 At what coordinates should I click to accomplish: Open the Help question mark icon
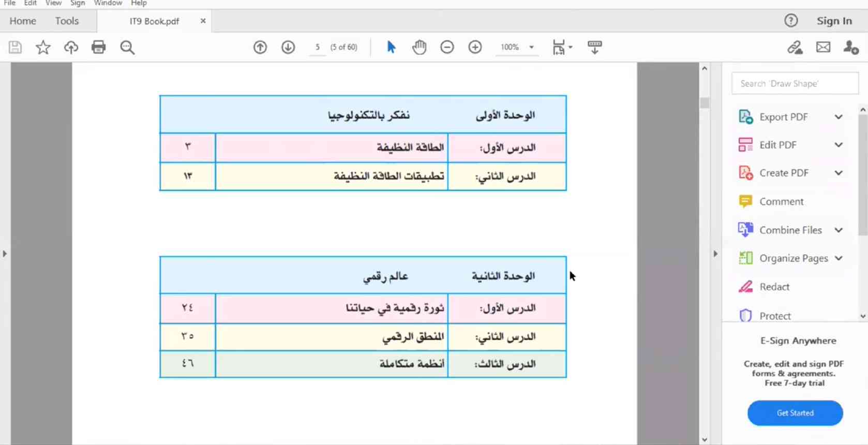click(x=791, y=21)
